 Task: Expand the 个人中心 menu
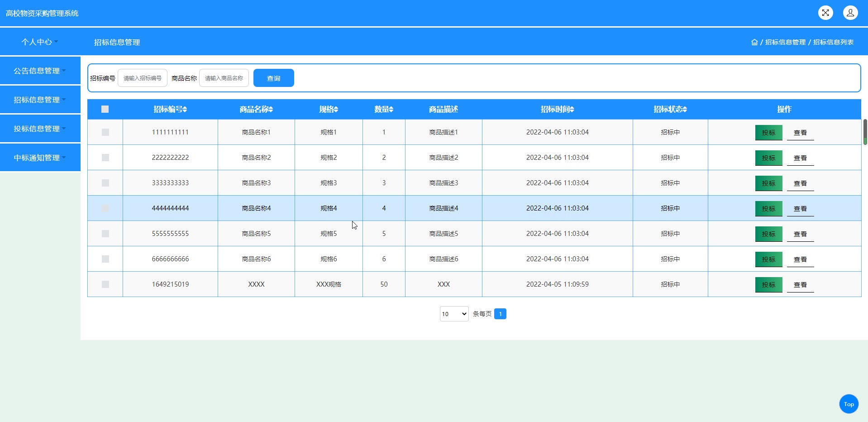(x=40, y=42)
